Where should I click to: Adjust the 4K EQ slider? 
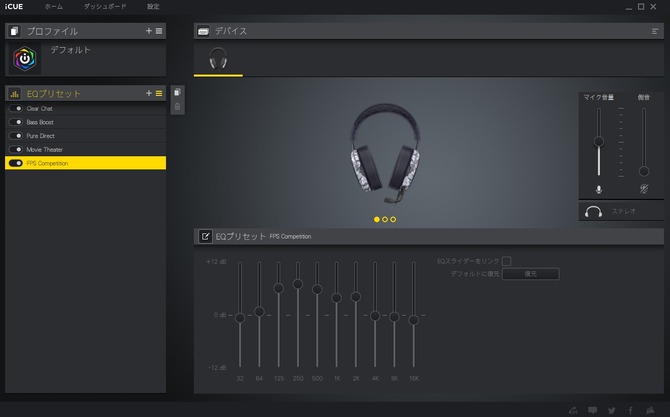click(375, 316)
